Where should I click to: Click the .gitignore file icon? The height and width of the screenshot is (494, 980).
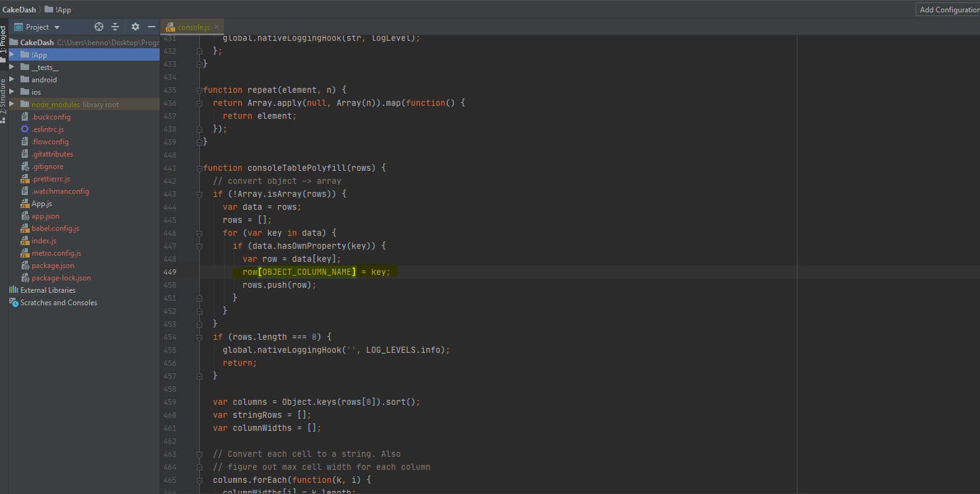coord(25,166)
